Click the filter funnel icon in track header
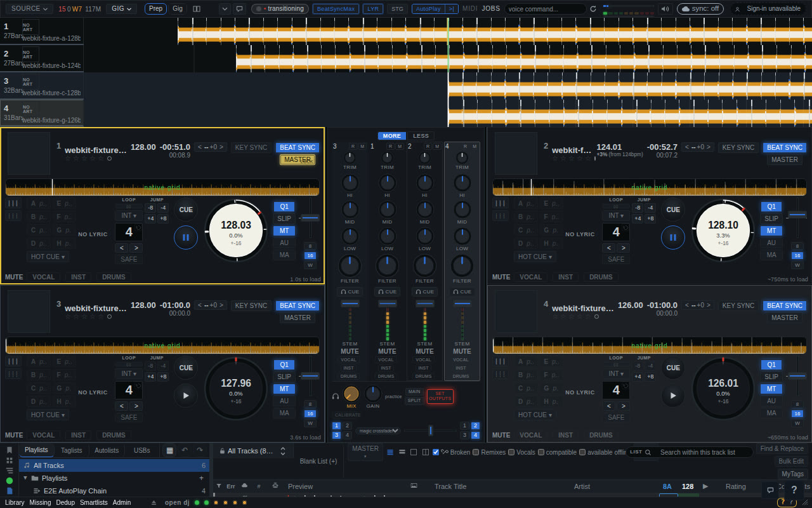Viewport: 812px width, 508px height. pos(219,486)
